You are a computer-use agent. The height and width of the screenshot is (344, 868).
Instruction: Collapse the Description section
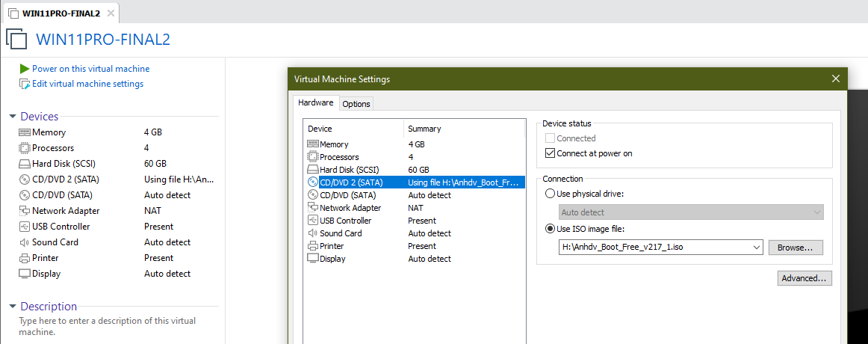tap(13, 307)
